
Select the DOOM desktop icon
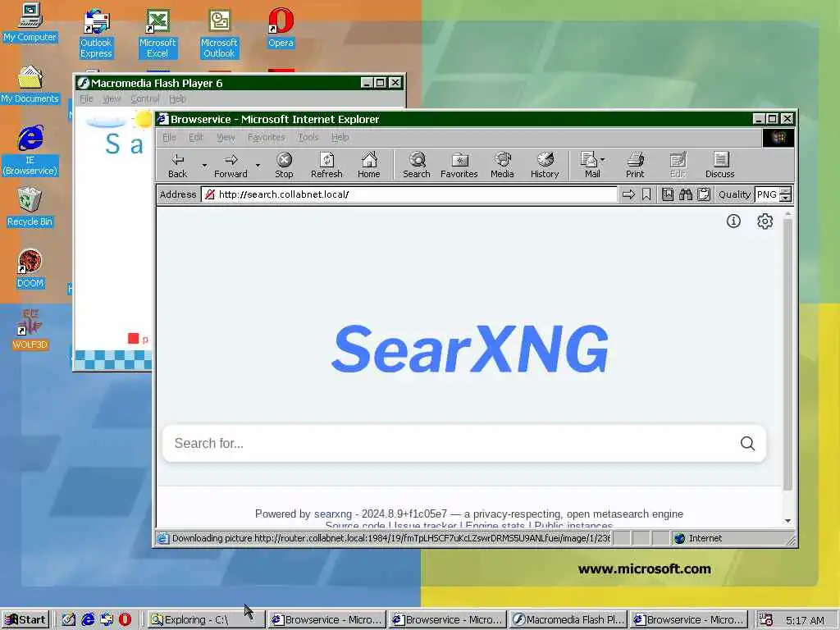click(x=30, y=269)
